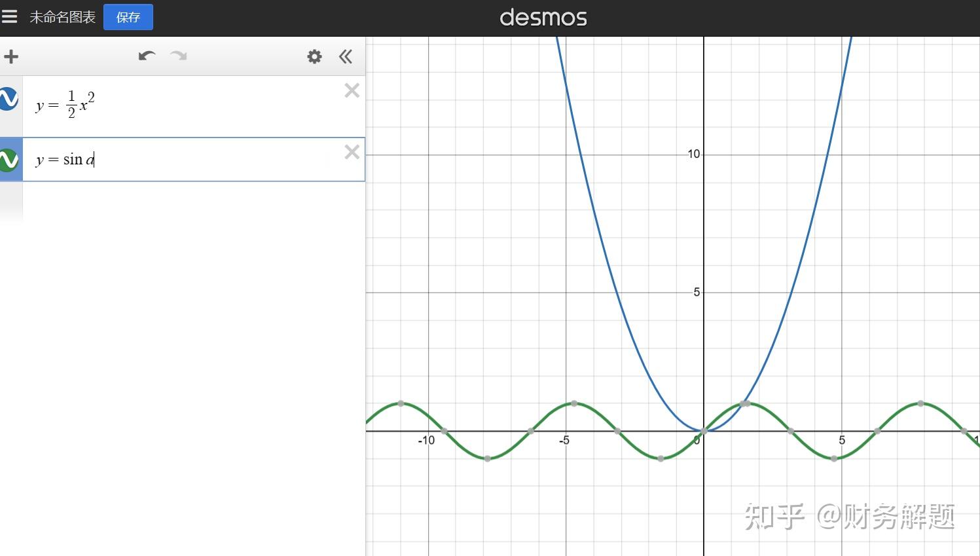Delete the y = sin a expression with its X
The height and width of the screenshot is (556, 980).
click(x=352, y=151)
